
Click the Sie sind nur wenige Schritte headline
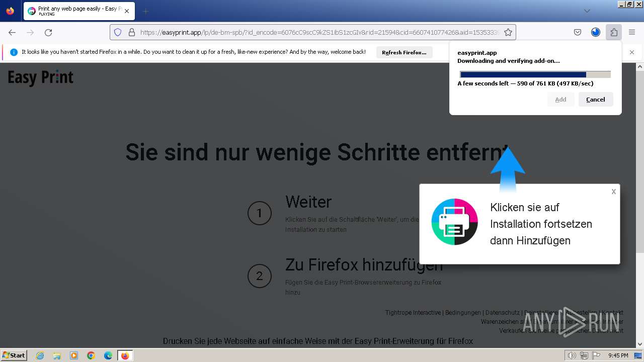(x=317, y=152)
